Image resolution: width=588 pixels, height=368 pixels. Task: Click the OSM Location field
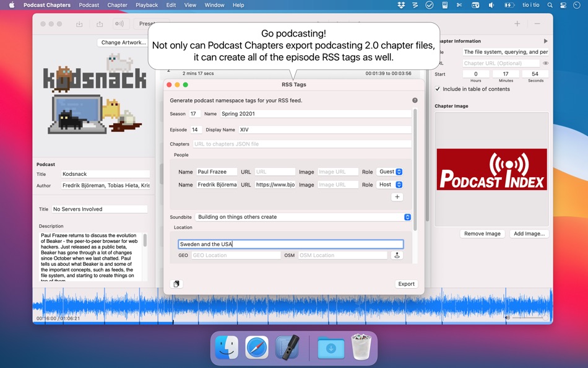click(343, 255)
